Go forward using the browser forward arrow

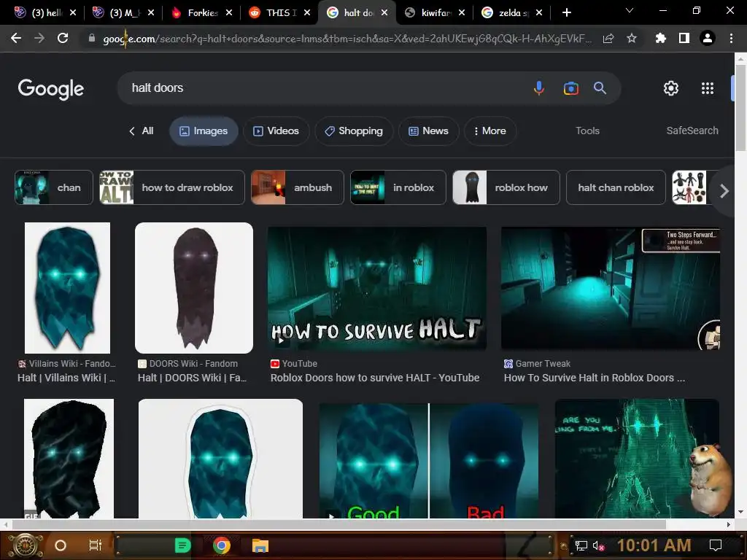(x=39, y=38)
